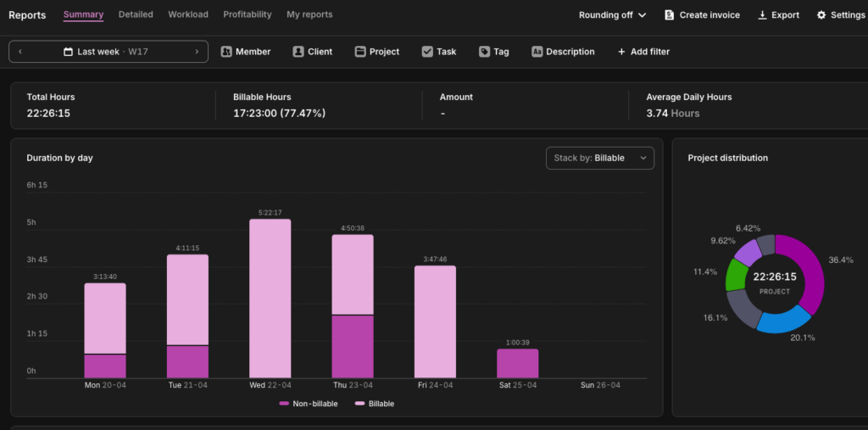Click the Wednesday 22-04 bar in chart
Viewport: 868px width, 430px height.
coord(270,299)
